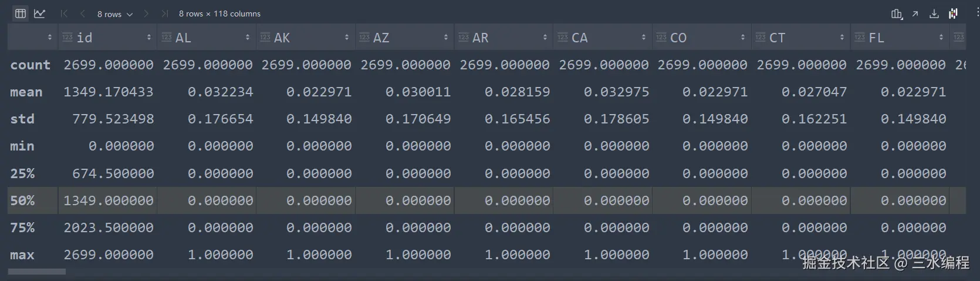Viewport: 980px width, 281px height.
Task: Click numeric type icon of AR column
Action: tap(464, 38)
